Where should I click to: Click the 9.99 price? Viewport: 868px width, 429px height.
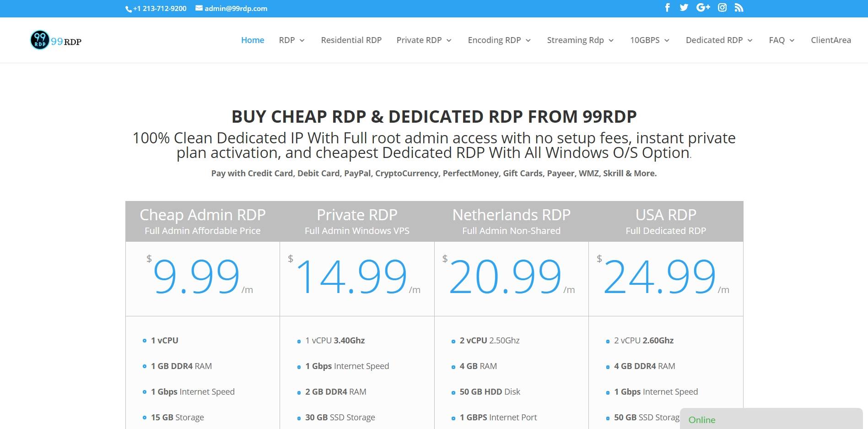196,277
